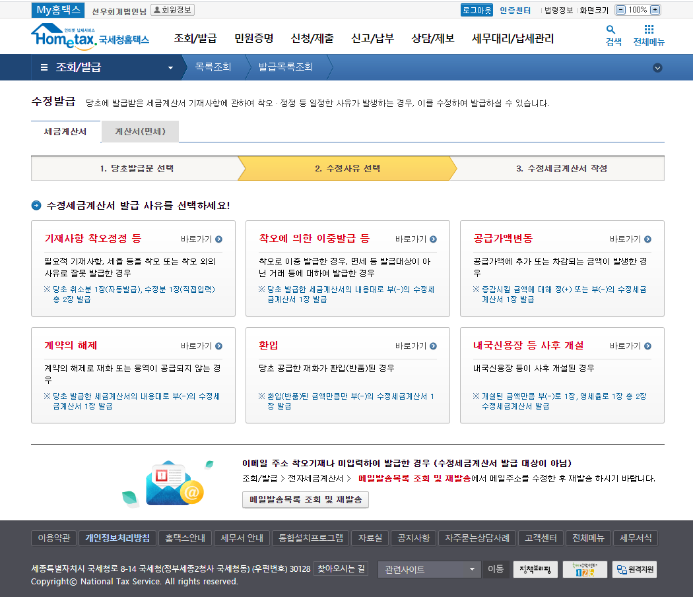Click the 정책브리핑 banner icon
Screen dimensions: 693x616
click(x=535, y=569)
